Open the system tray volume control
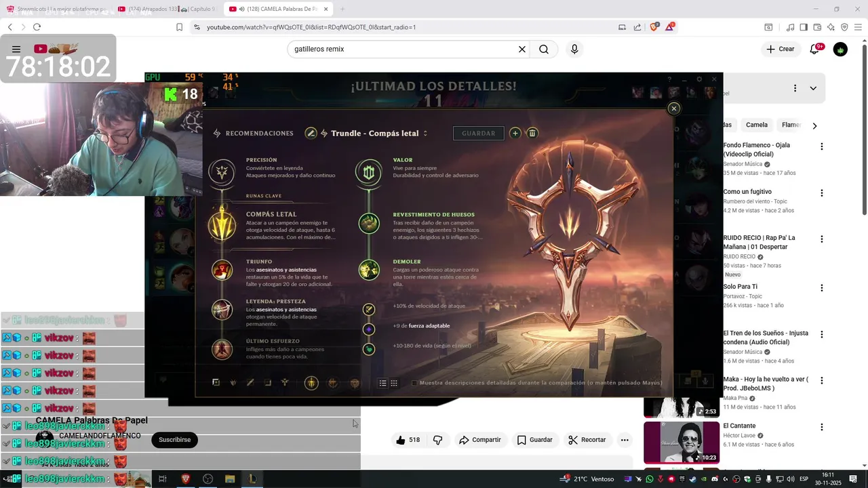The width and height of the screenshot is (868, 488). coord(791,479)
